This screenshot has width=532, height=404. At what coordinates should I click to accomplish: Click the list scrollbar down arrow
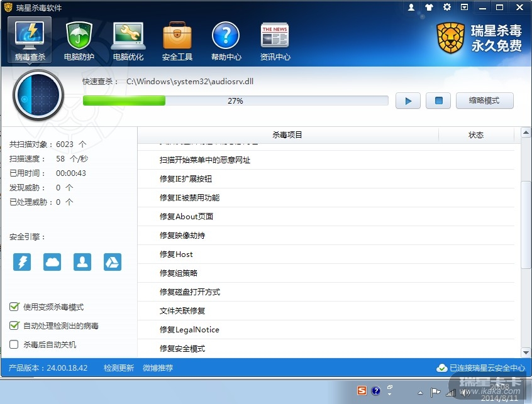526,352
